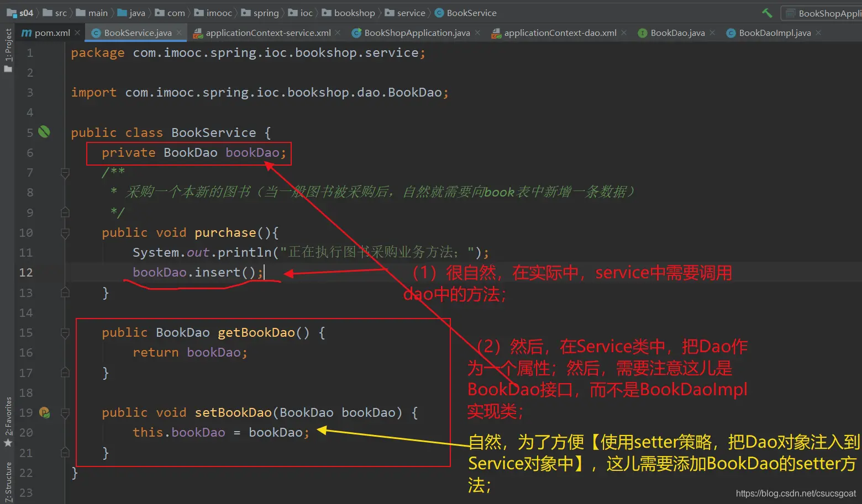Screen dimensions: 862x504
Task: Click the gutter icon beside line 19
Action: coord(44,412)
